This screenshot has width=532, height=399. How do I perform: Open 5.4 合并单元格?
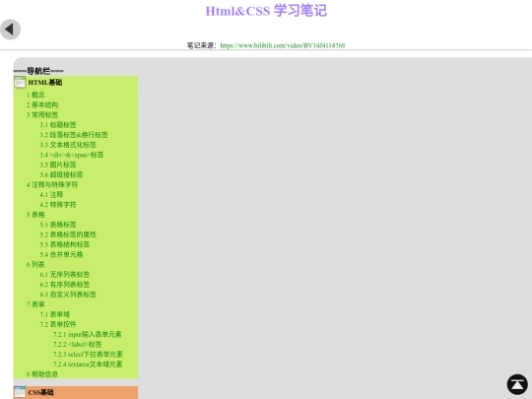61,254
